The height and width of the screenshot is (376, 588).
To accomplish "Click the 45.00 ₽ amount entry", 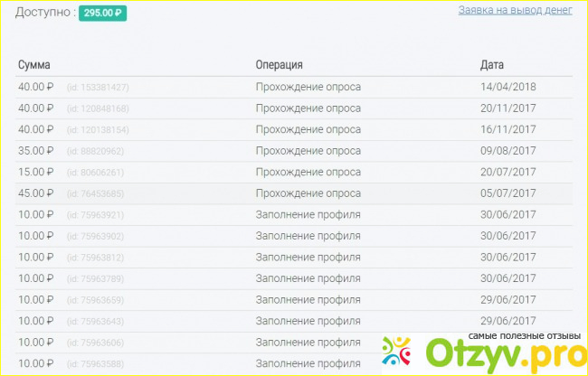I will (x=36, y=193).
